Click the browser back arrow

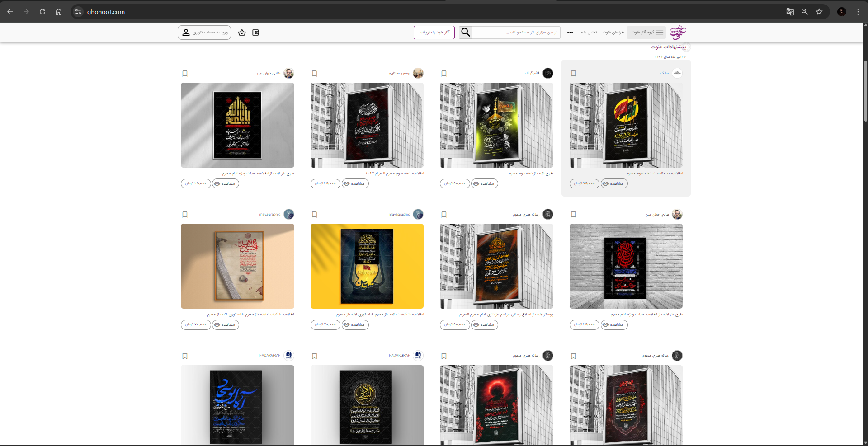pos(10,12)
